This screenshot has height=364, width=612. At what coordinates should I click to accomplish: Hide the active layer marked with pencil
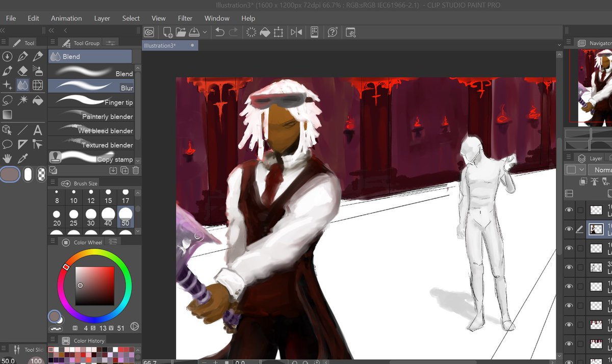569,229
